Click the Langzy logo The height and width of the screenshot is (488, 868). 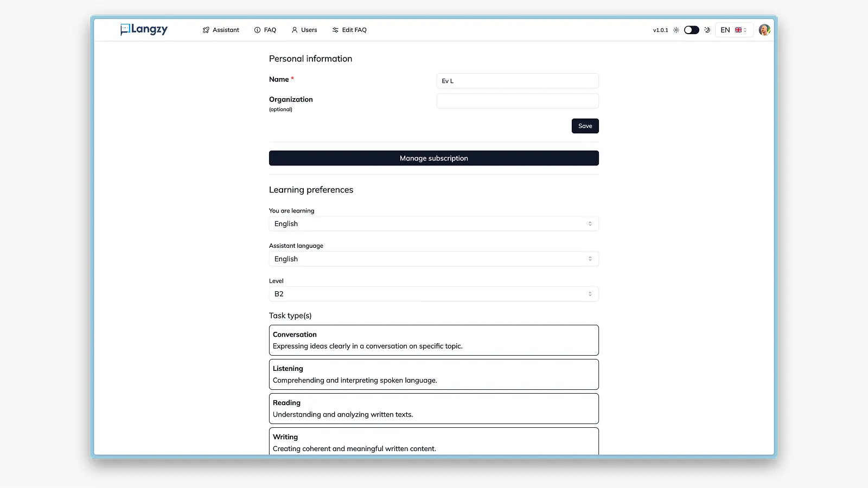click(144, 29)
